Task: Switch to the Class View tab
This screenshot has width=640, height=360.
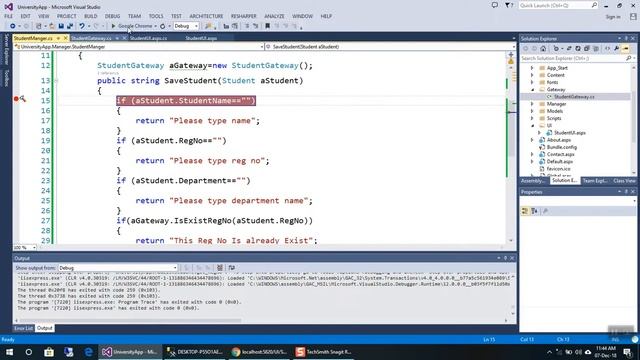Action: click(624, 180)
